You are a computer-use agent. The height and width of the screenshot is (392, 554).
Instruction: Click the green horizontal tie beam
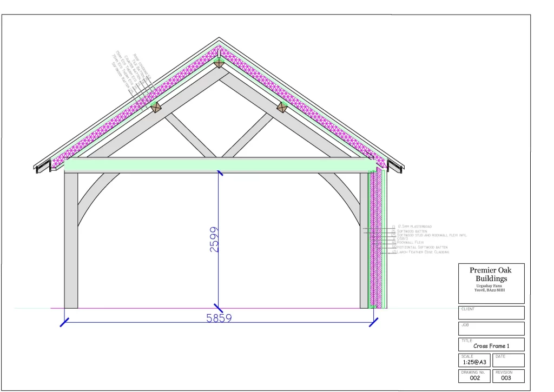[x=219, y=165]
